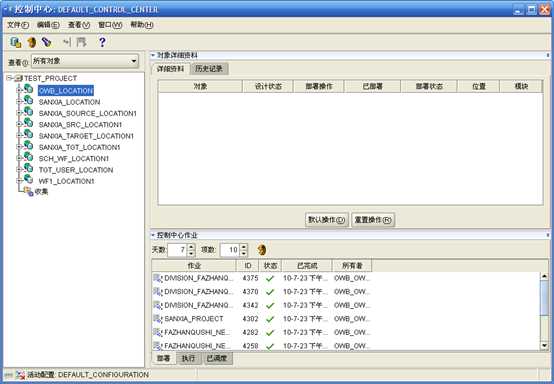Increase the 项数 items spinner value
This screenshot has height=384, width=554.
(244, 247)
